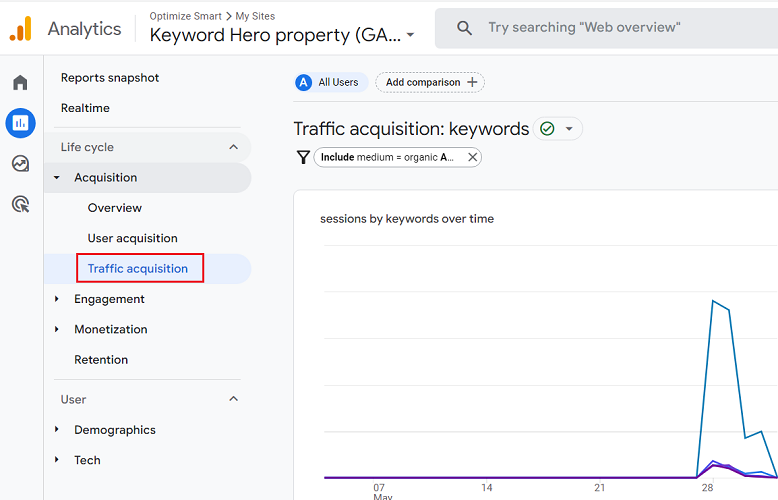Click the '07' date axis label
The width and height of the screenshot is (778, 500).
pos(379,488)
